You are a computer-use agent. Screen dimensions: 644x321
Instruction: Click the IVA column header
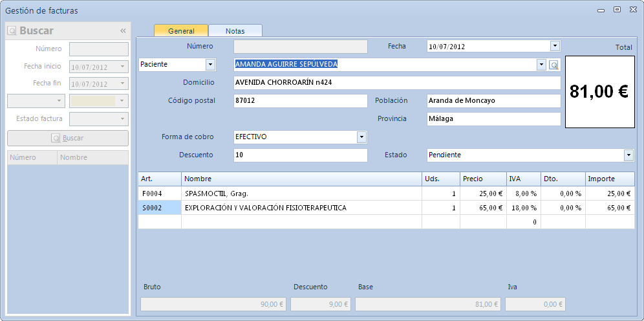tap(523, 179)
